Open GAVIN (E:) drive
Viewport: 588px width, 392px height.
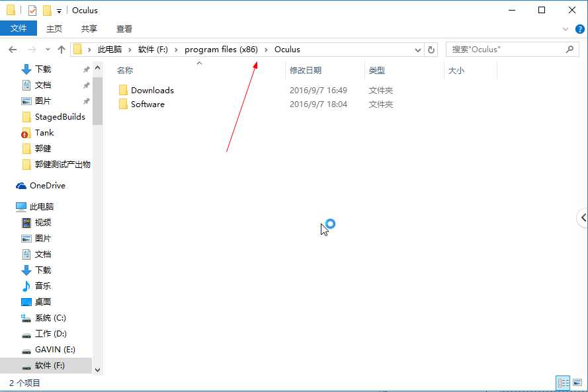(48, 349)
